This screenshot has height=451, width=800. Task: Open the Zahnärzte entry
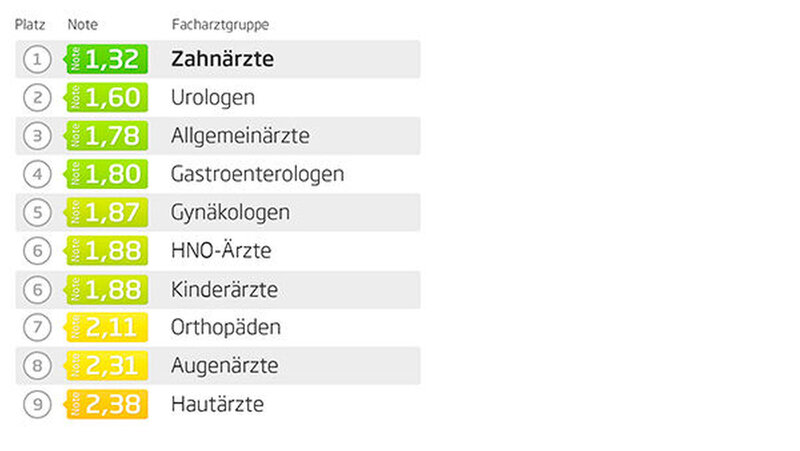click(x=222, y=59)
